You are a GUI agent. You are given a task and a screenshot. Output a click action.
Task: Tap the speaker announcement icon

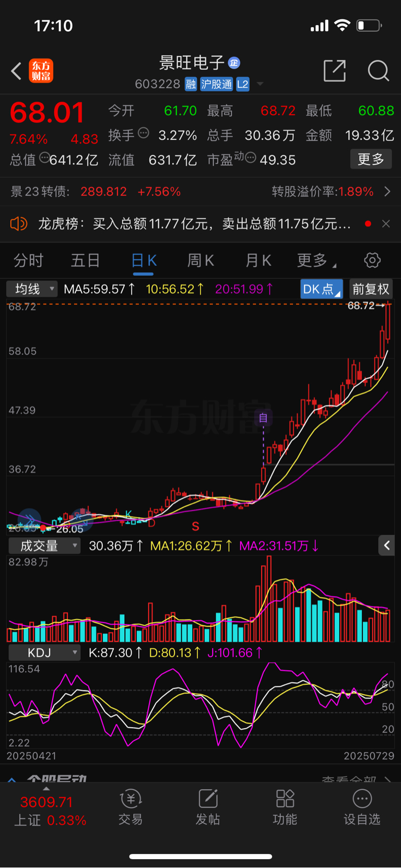click(18, 224)
